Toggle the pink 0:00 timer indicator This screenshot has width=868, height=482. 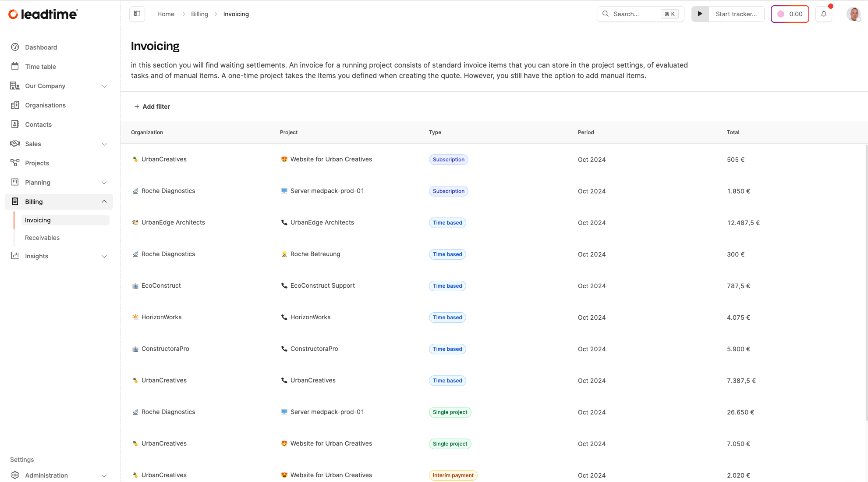790,14
